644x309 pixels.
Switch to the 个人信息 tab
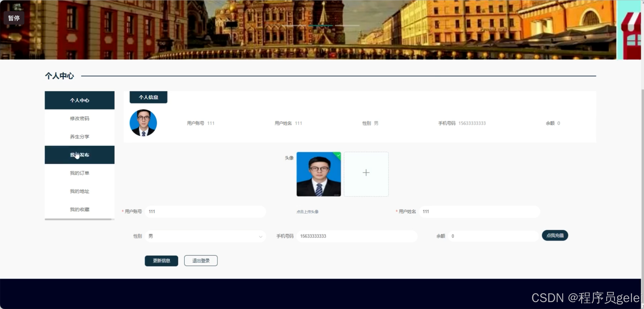point(148,97)
